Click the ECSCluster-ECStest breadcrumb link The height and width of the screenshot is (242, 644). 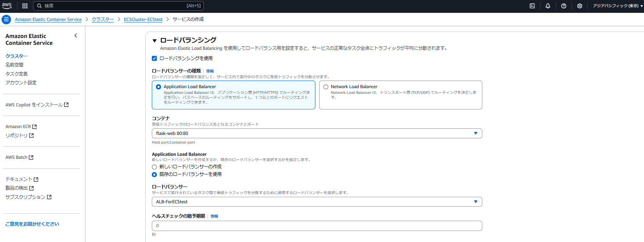pyautogui.click(x=143, y=19)
